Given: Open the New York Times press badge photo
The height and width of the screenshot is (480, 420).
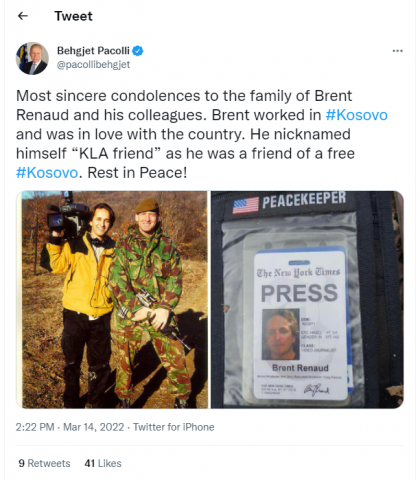Looking at the screenshot, I should [x=307, y=299].
